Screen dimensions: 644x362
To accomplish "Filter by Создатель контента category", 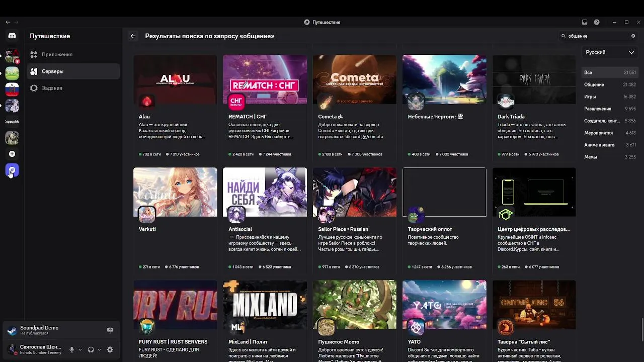I will pyautogui.click(x=610, y=121).
